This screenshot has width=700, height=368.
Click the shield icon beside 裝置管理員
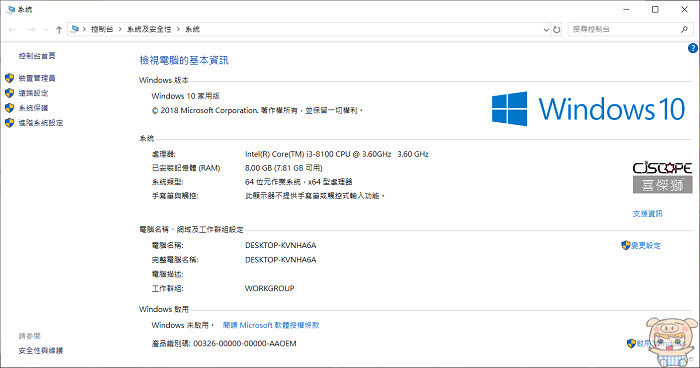(9, 78)
